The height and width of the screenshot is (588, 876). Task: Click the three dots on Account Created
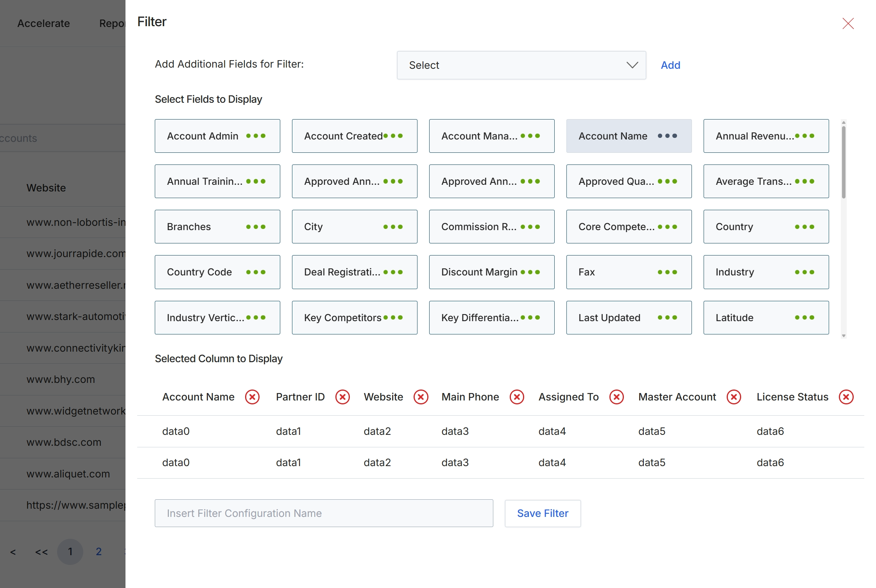tap(393, 136)
